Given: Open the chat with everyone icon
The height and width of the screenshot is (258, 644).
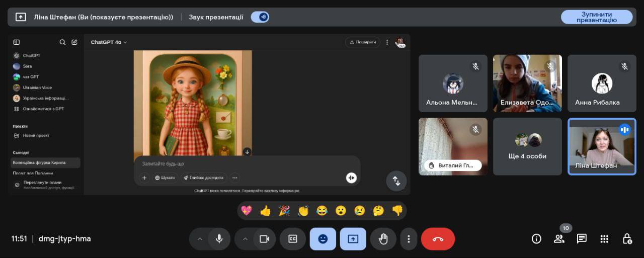Looking at the screenshot, I should pos(582,239).
